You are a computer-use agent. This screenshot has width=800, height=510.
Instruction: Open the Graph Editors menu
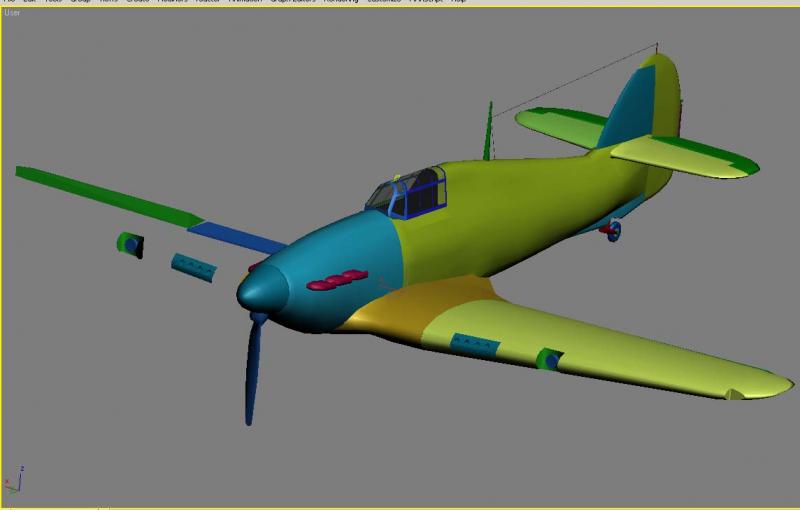pos(293,2)
